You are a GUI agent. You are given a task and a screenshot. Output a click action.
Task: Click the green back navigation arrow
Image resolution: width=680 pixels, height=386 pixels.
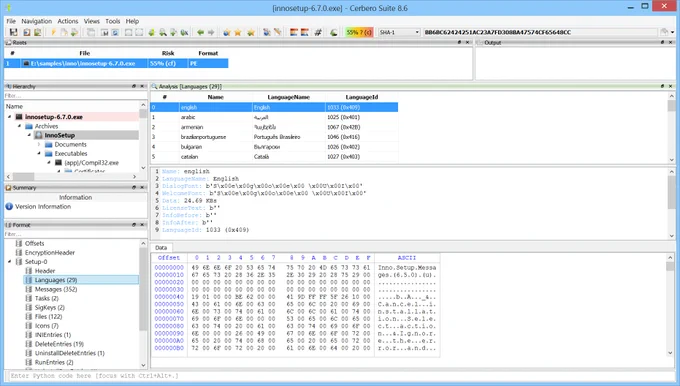pos(200,32)
